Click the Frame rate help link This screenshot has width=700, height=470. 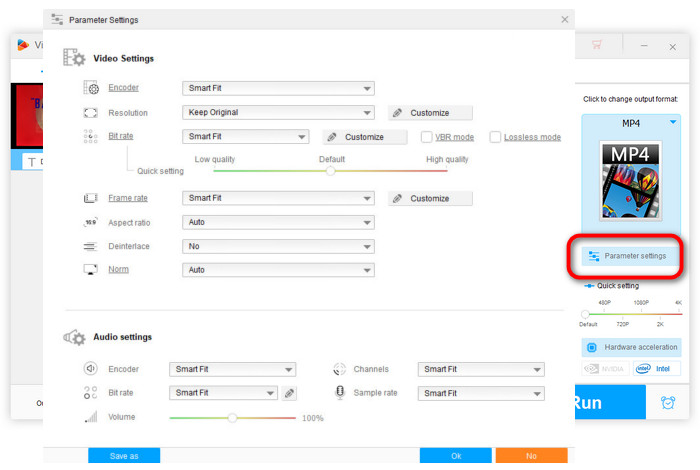point(128,198)
